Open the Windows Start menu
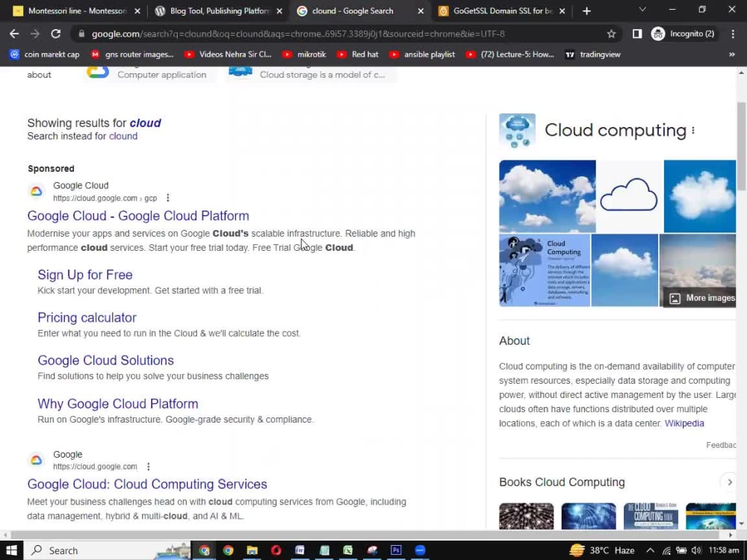The width and height of the screenshot is (747, 560). point(11,550)
